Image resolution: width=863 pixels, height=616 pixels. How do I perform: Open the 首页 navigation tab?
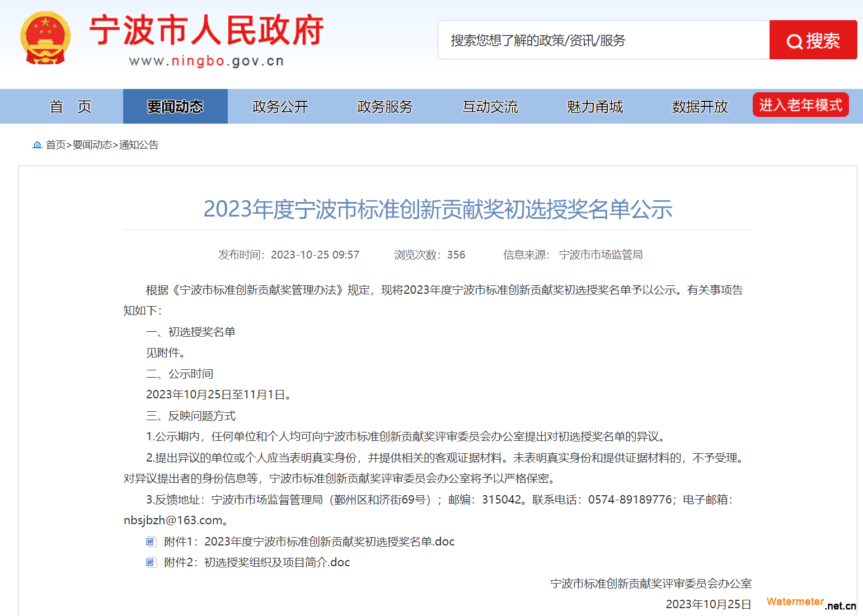tap(71, 106)
